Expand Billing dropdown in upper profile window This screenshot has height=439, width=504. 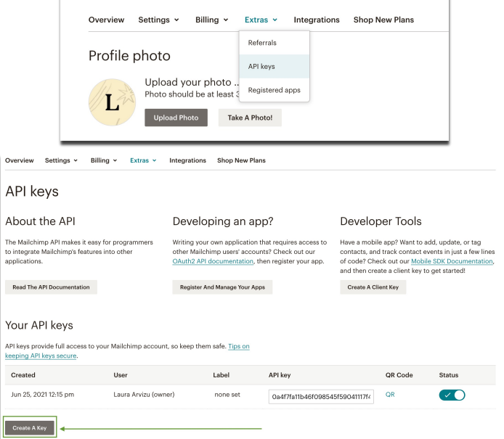click(211, 20)
